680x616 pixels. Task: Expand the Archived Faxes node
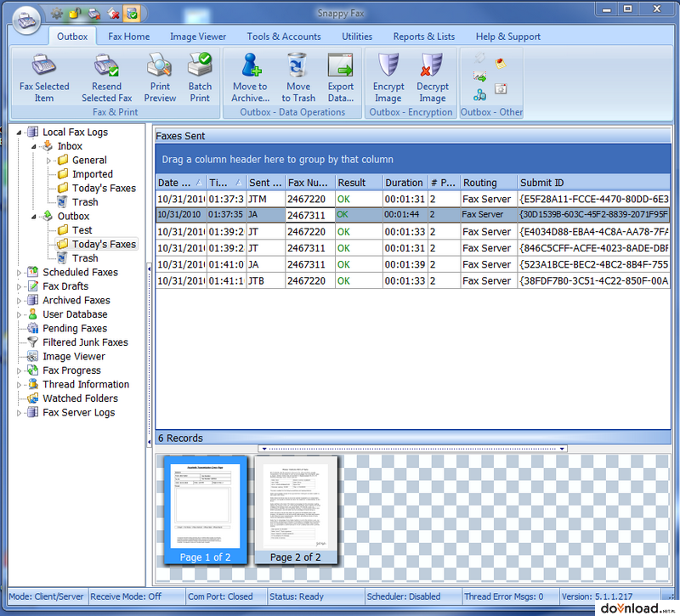pos(19,301)
